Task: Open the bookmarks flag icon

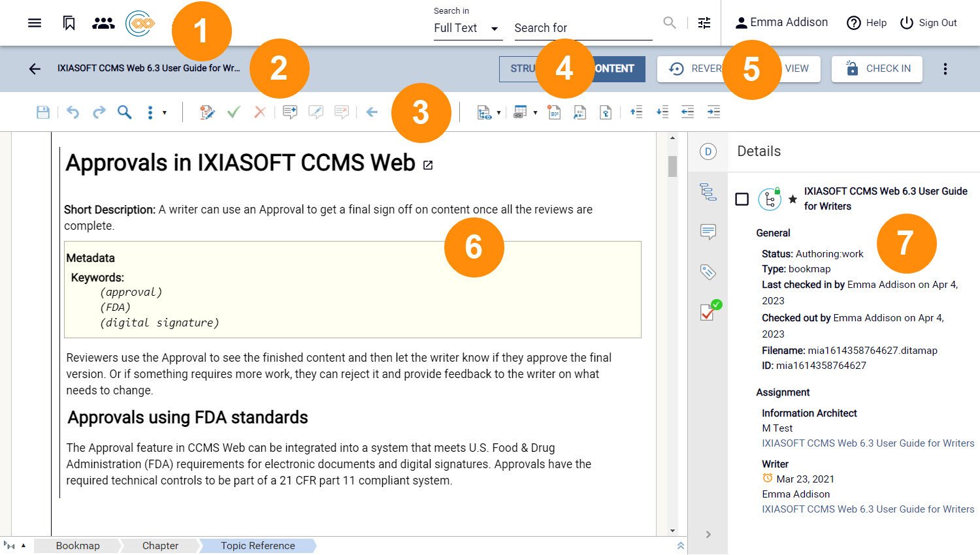Action: click(x=69, y=23)
